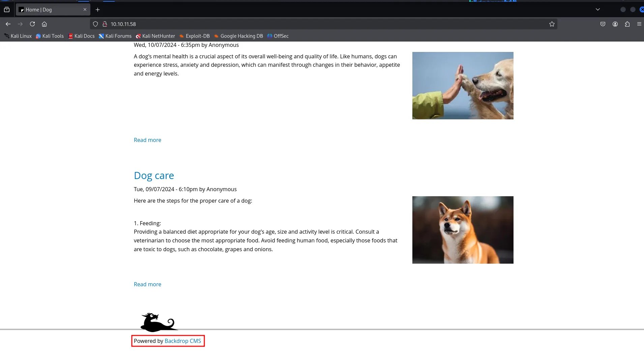Screen dimensions: 644x353
Task: Open the Kali Linux bookmark
Action: [18, 36]
